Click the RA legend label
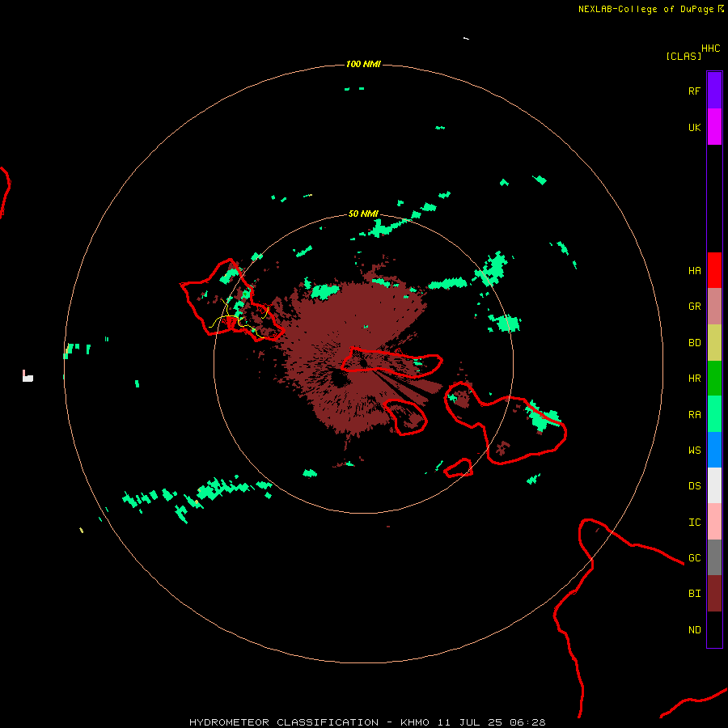This screenshot has height=728, width=728. click(694, 415)
